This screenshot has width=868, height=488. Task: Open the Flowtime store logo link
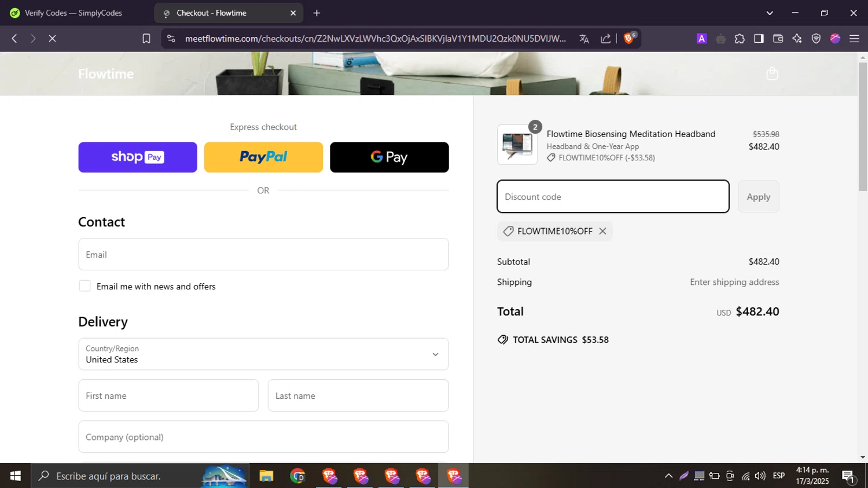click(x=106, y=74)
